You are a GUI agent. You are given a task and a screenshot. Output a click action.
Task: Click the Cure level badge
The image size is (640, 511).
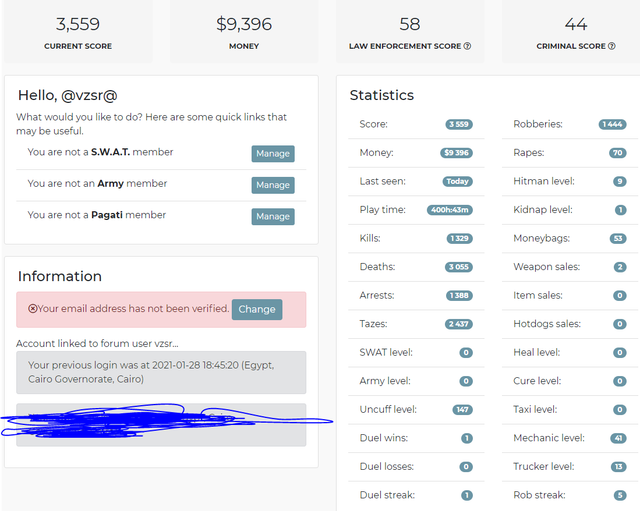pos(620,381)
